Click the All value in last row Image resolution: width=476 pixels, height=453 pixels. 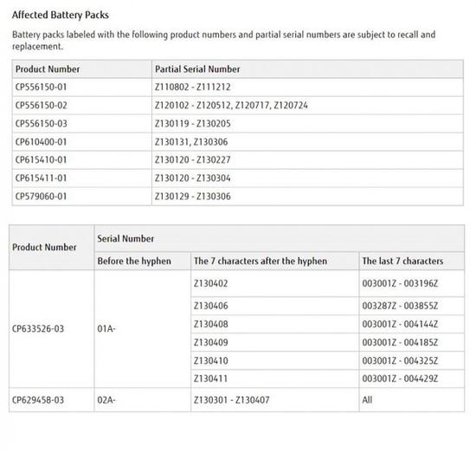pyautogui.click(x=367, y=400)
